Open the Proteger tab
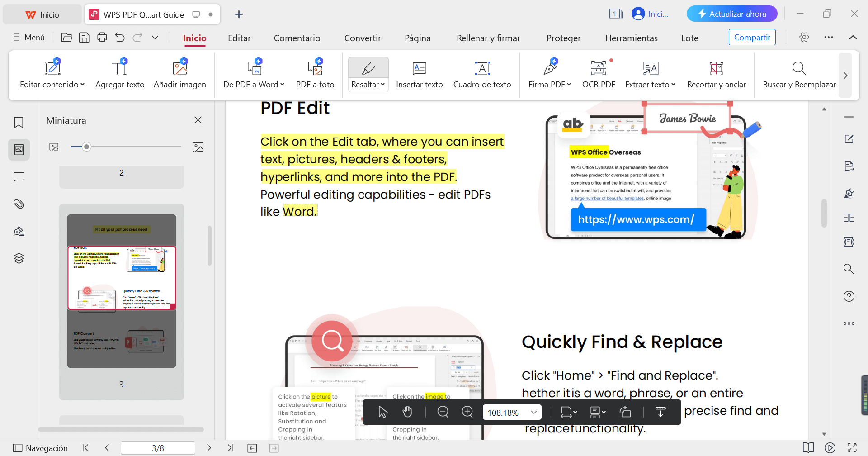Viewport: 868px width, 456px height. (563, 38)
